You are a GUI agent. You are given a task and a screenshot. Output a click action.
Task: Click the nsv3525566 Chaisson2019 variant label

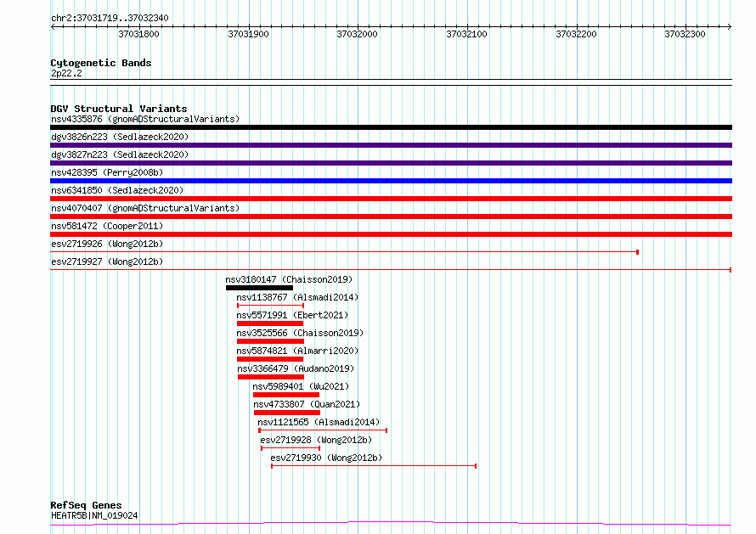click(300, 333)
